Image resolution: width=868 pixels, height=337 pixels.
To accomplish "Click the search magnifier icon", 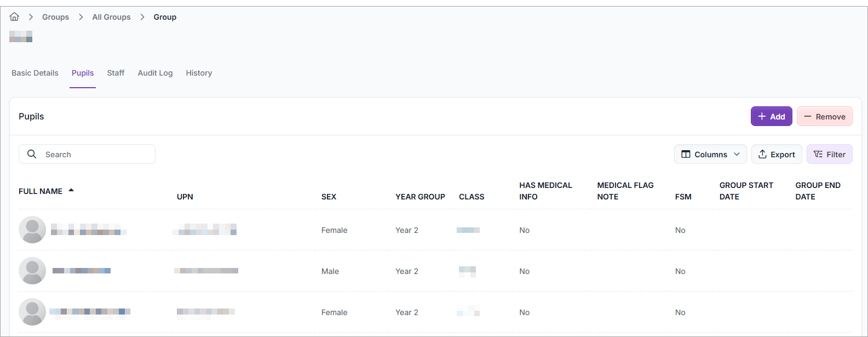I will pyautogui.click(x=32, y=155).
